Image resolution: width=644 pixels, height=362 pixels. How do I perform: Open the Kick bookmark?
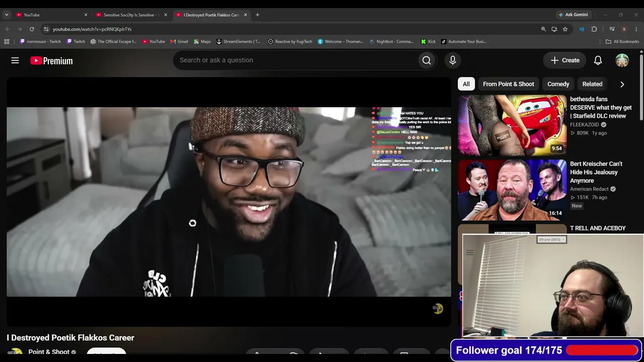(429, 42)
